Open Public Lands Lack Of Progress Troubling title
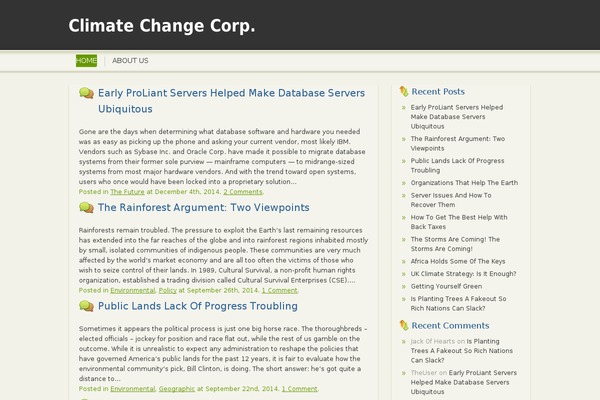This screenshot has height=400, width=600. tap(197, 306)
